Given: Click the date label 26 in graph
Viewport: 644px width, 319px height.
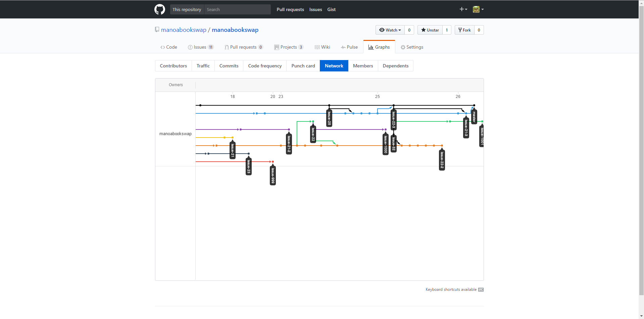Looking at the screenshot, I should (x=458, y=97).
